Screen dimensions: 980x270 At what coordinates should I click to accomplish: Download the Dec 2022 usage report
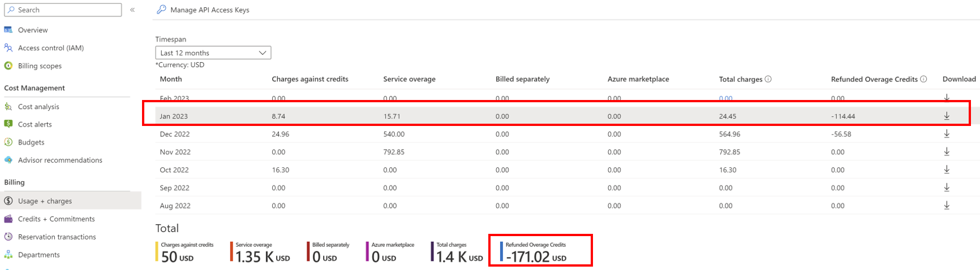pos(947,134)
